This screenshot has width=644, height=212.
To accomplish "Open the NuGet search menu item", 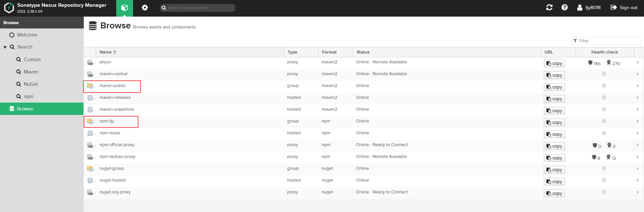I will (x=31, y=84).
